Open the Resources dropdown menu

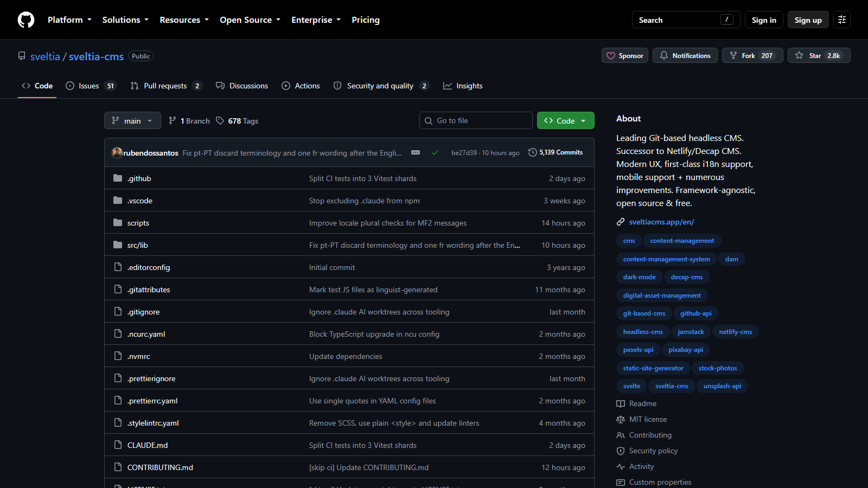[x=184, y=20]
